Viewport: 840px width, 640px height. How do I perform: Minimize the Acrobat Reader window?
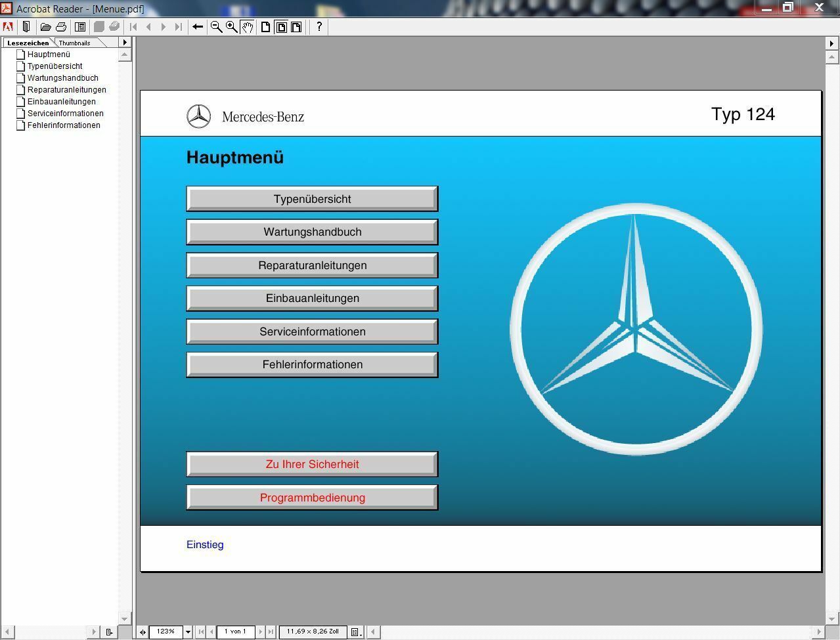766,8
